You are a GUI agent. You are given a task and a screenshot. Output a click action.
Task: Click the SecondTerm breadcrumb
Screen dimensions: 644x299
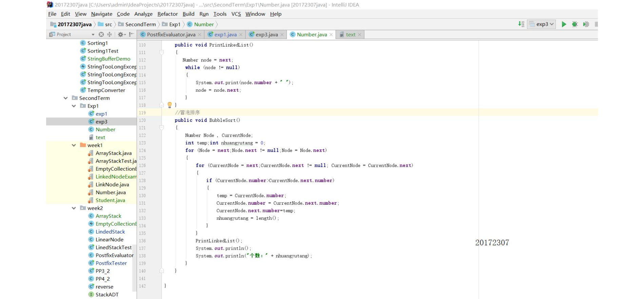(137, 24)
